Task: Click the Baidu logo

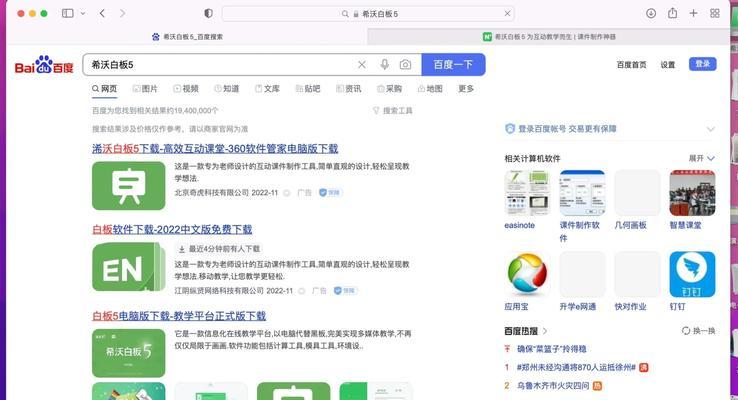Action: point(44,65)
